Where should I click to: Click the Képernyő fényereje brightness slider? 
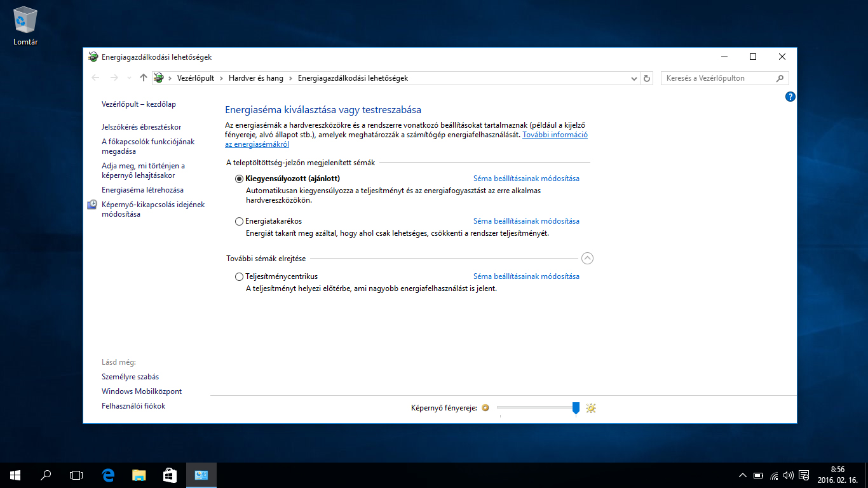[537, 407]
